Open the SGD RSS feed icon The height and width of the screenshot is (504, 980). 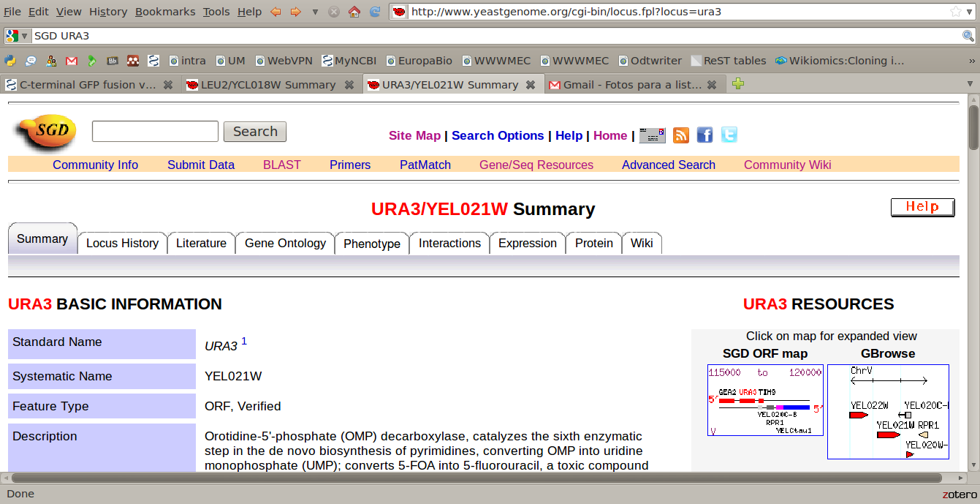(x=681, y=135)
